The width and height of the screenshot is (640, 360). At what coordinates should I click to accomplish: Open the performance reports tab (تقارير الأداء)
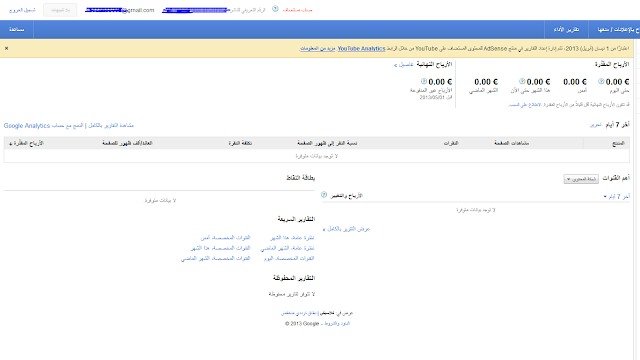(x=566, y=29)
